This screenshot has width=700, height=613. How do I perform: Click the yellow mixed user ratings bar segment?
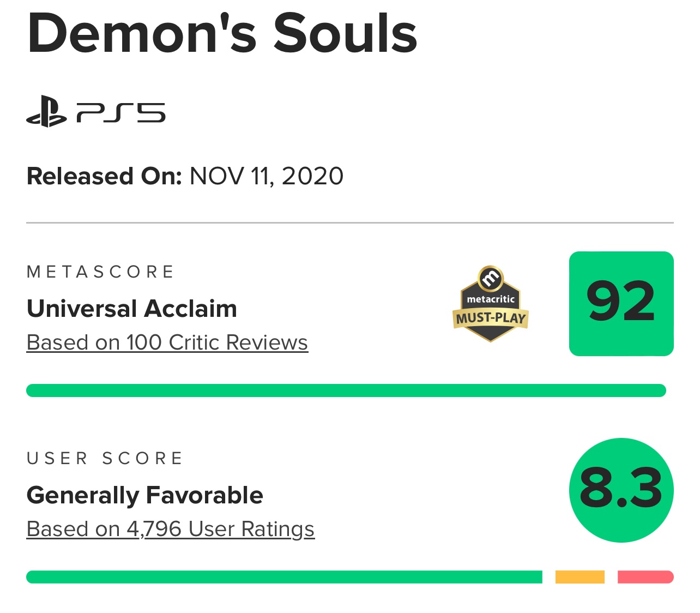580,577
